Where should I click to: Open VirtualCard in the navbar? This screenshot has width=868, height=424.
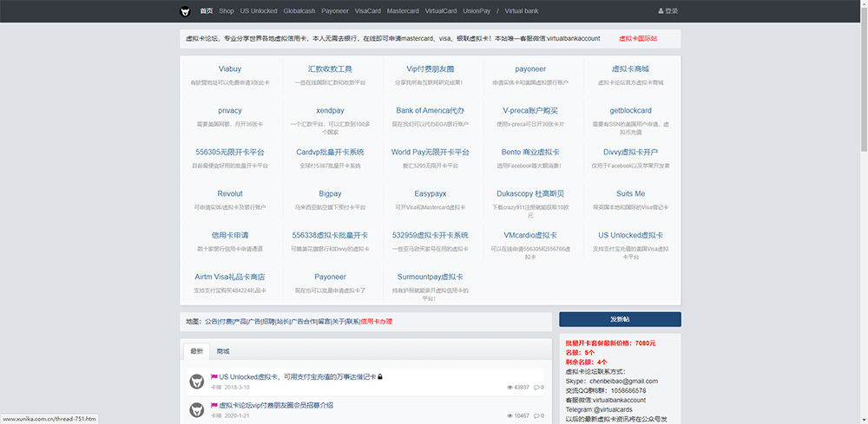[441, 11]
